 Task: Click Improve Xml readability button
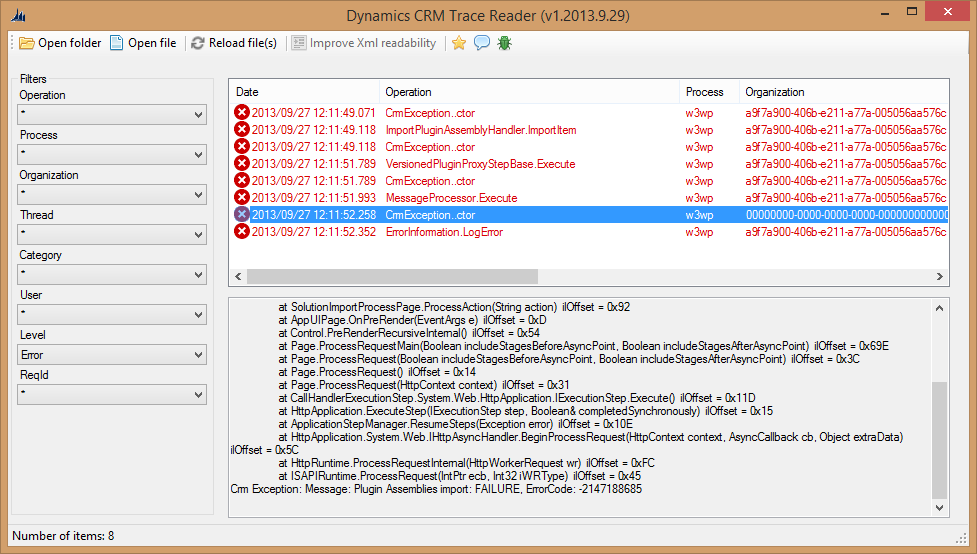pos(364,43)
